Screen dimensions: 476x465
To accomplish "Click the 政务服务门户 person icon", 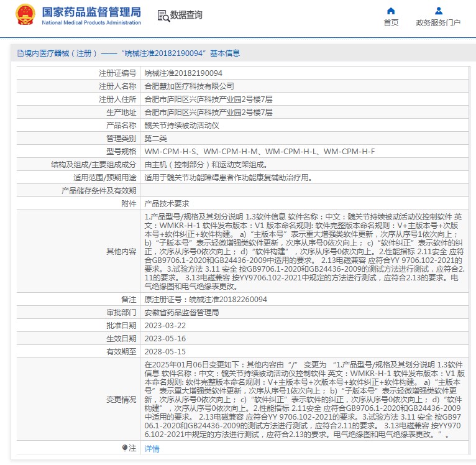I will tap(438, 11).
